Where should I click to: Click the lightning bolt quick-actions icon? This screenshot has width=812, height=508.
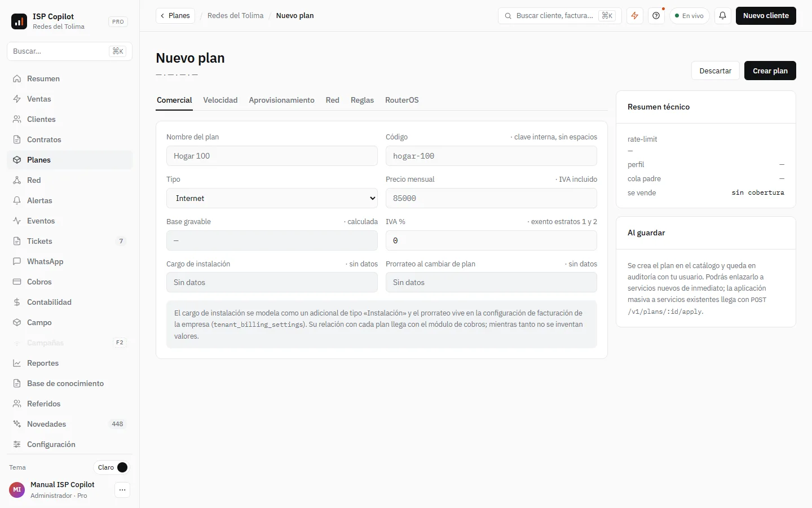pos(635,16)
